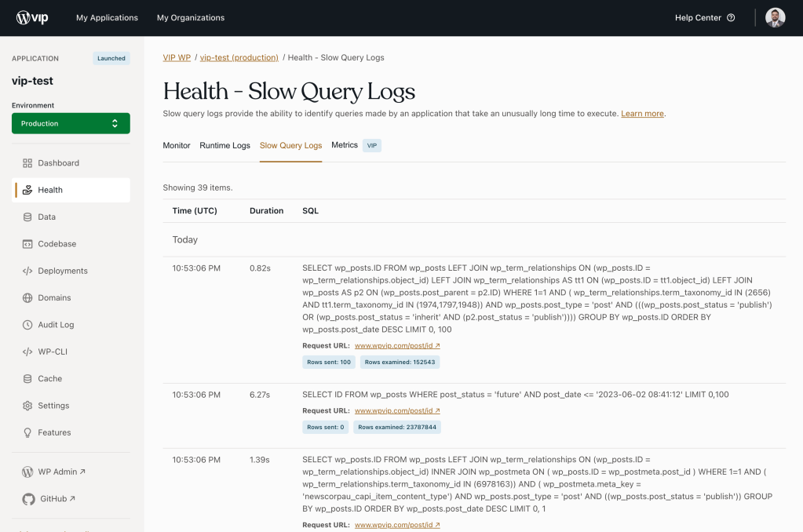This screenshot has height=532, width=803.
Task: Click the Dashboard grid icon
Action: 27,163
